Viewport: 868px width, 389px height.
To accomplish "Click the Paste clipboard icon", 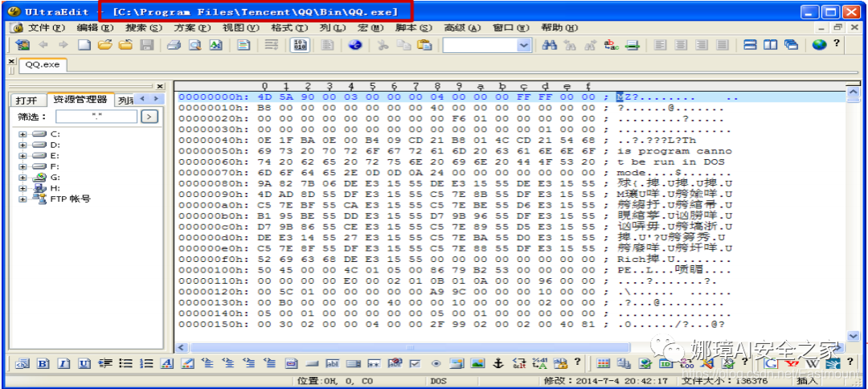I will tap(424, 45).
